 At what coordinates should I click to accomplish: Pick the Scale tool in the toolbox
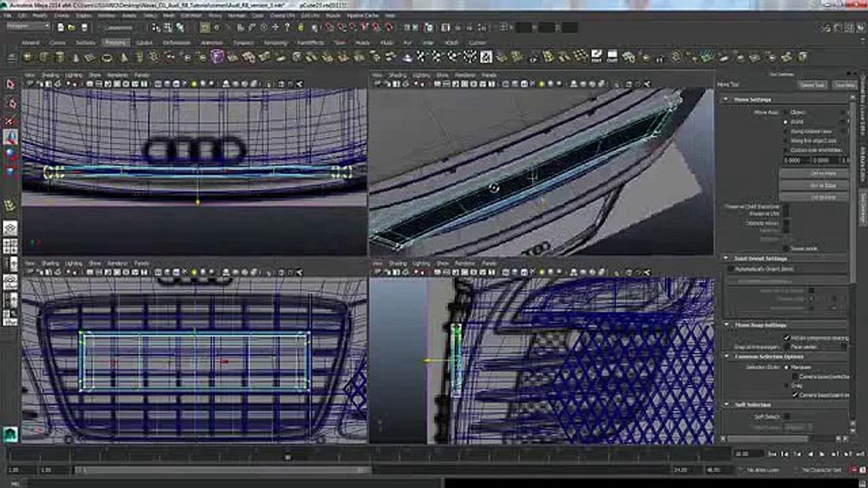point(10,171)
